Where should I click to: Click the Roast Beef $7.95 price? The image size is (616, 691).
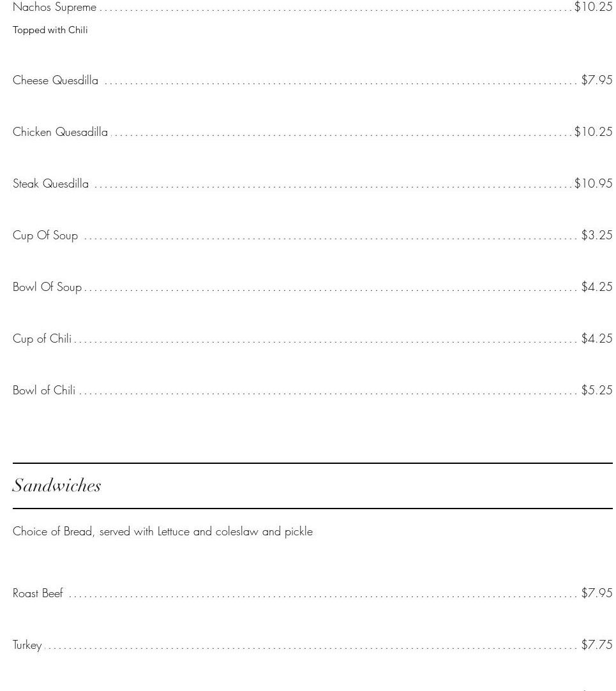tap(596, 593)
